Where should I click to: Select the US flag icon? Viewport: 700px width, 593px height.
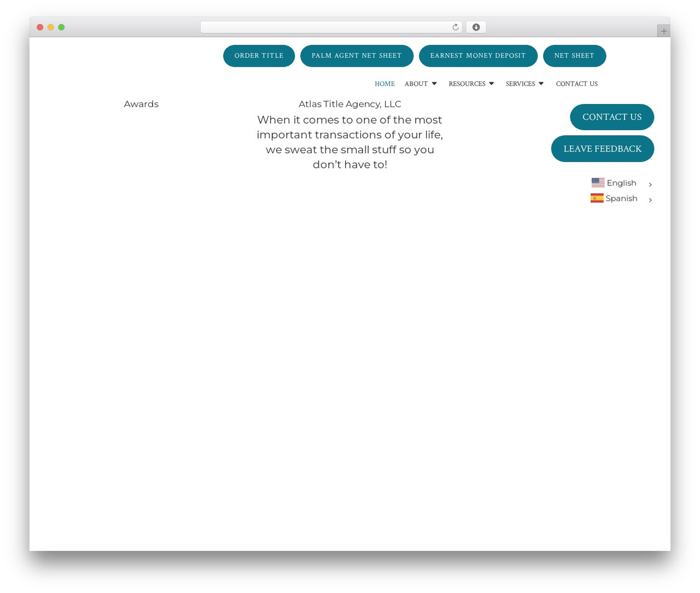pos(598,183)
